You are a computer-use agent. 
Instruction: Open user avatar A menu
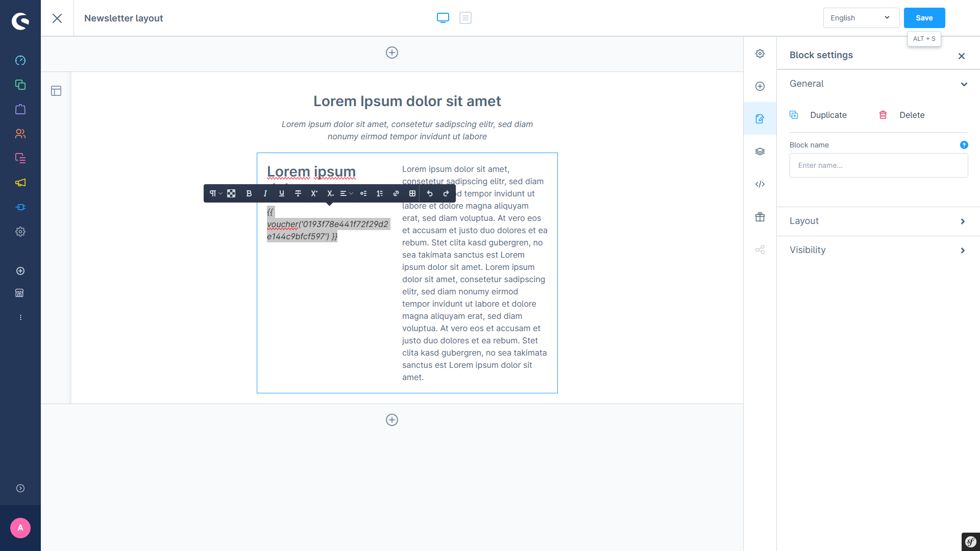20,528
